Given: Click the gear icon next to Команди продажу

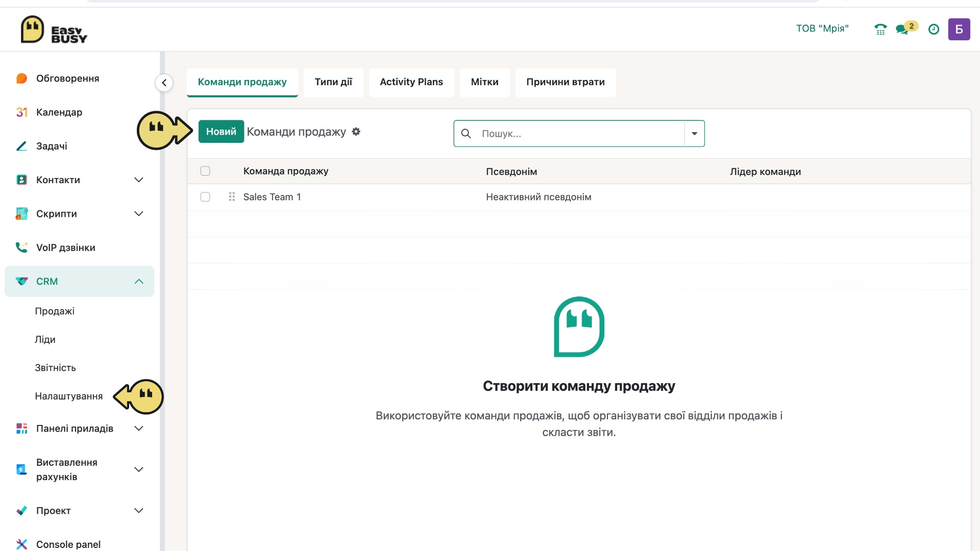Looking at the screenshot, I should [x=356, y=132].
